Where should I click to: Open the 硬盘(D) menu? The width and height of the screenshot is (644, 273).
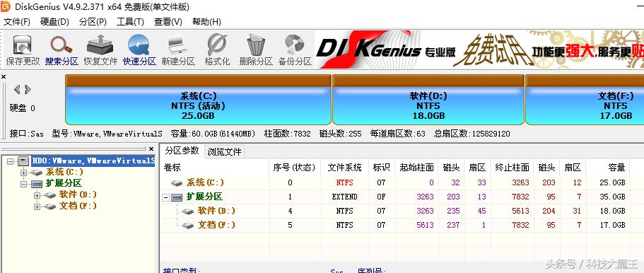(x=54, y=22)
